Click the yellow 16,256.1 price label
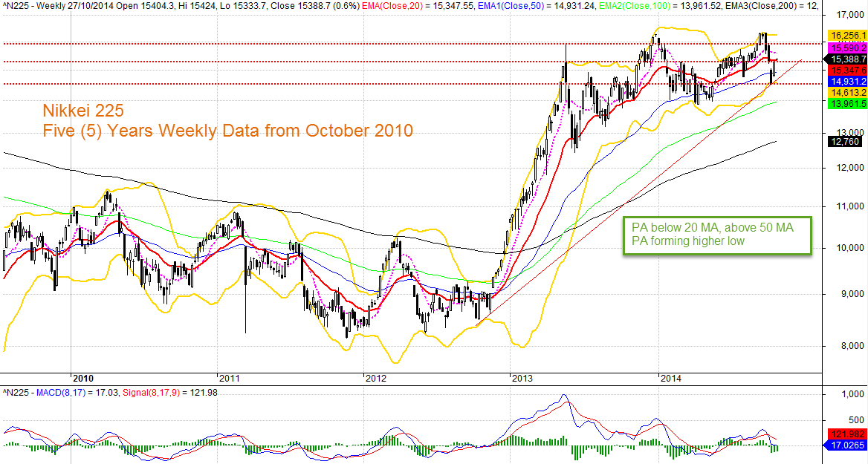The image size is (868, 464). point(847,36)
